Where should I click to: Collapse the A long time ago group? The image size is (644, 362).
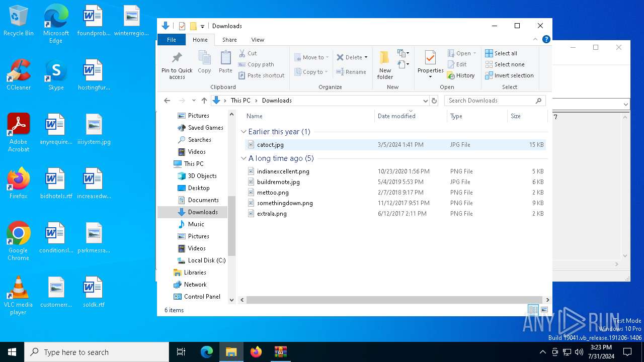click(x=244, y=158)
